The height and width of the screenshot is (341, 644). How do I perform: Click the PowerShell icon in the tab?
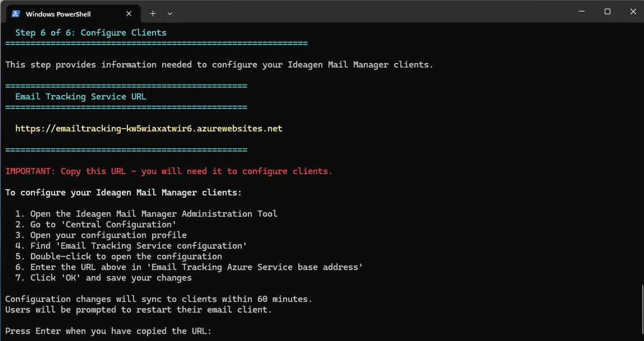[x=16, y=13]
